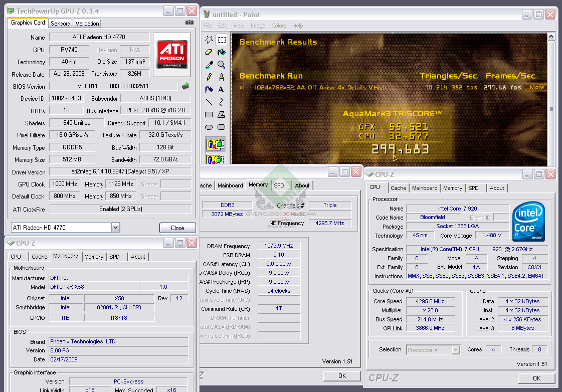The width and height of the screenshot is (562, 392).
Task: Click the Driver Version field in GPU-Z
Action: pos(120,171)
